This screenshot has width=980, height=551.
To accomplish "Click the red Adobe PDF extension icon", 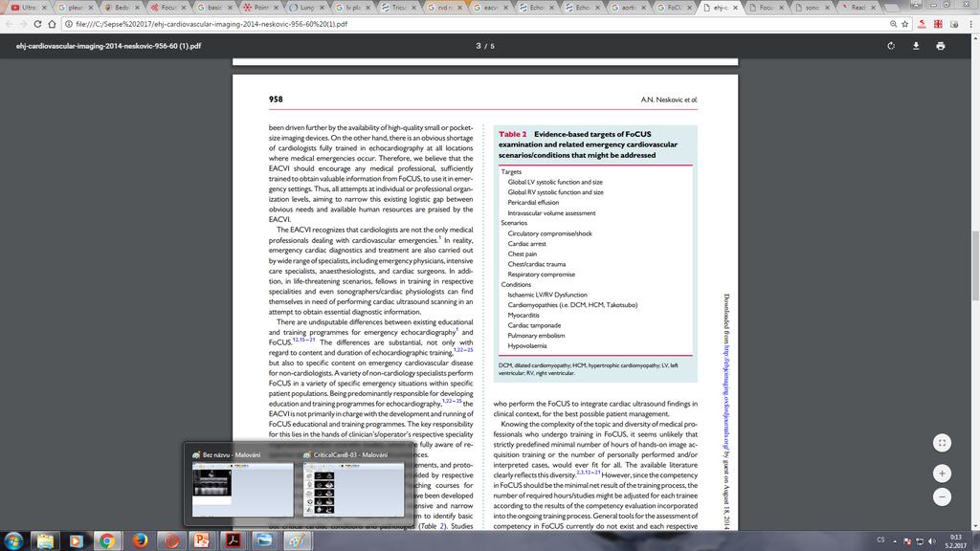I will pos(922,24).
